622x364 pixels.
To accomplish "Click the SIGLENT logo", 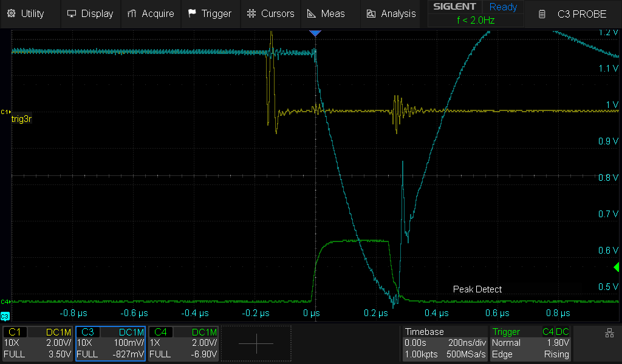I will (454, 7).
